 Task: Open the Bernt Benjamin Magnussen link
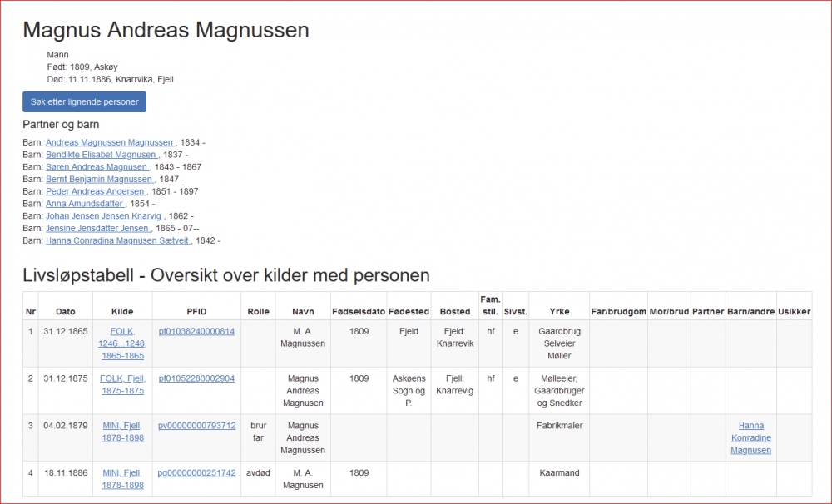pyautogui.click(x=100, y=179)
